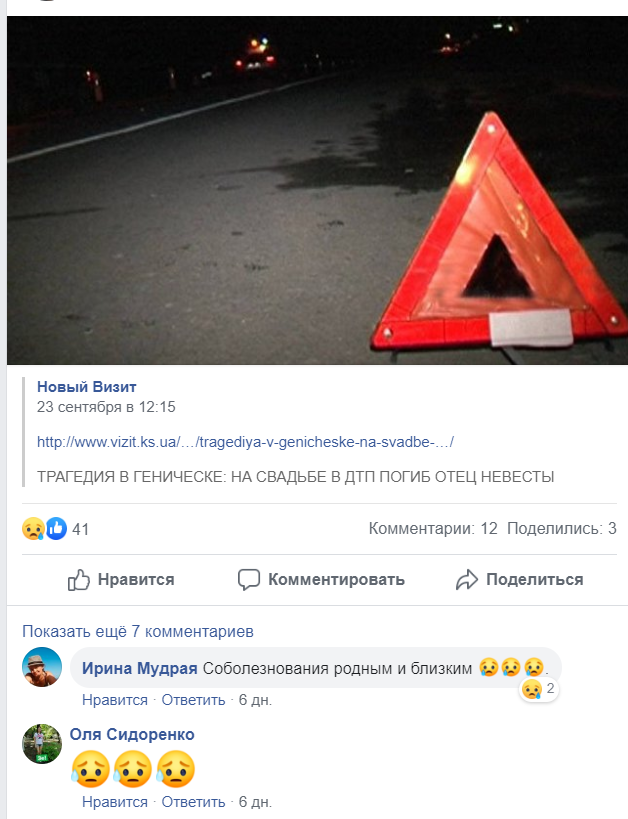Open the 23 сентября в 12:15 timestamp
This screenshot has width=628, height=819.
[x=106, y=407]
